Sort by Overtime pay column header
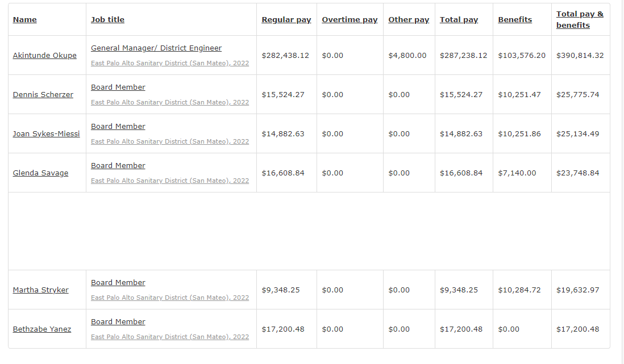Image resolution: width=624 pixels, height=364 pixels. [350, 19]
